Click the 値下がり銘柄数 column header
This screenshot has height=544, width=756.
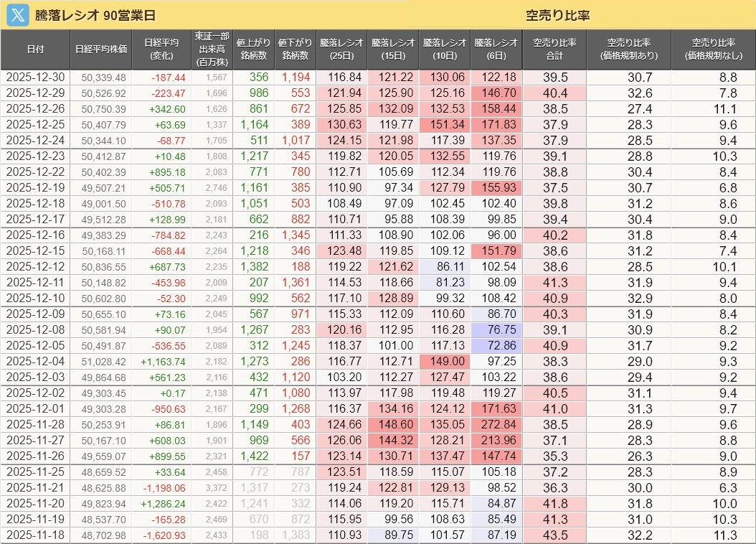pyautogui.click(x=294, y=49)
